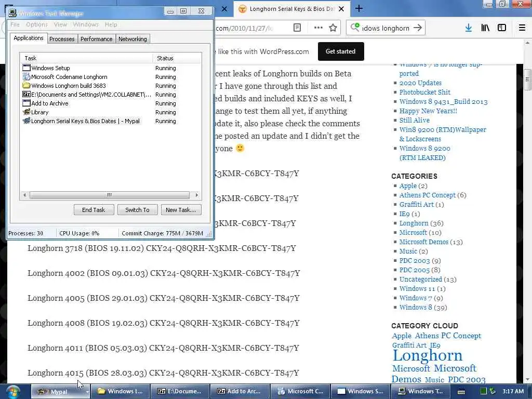
Task: Switch to Add to Arc... taskbar button
Action: pyautogui.click(x=239, y=392)
